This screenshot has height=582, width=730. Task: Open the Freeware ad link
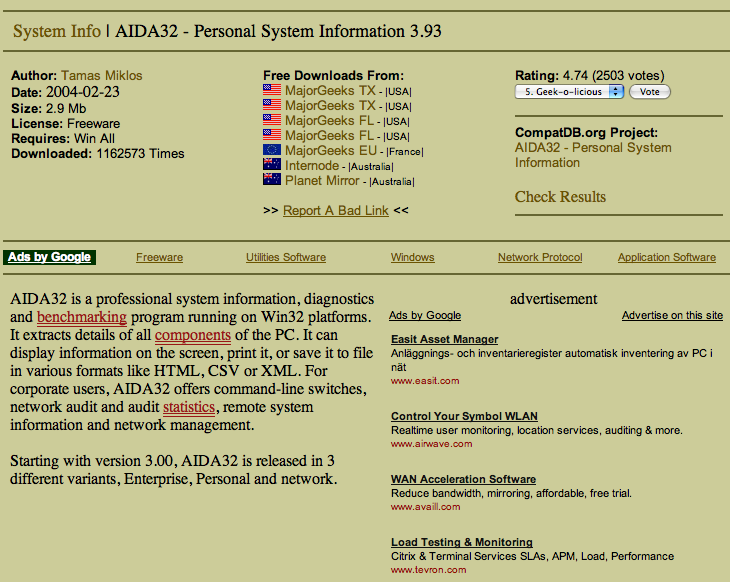(x=159, y=257)
